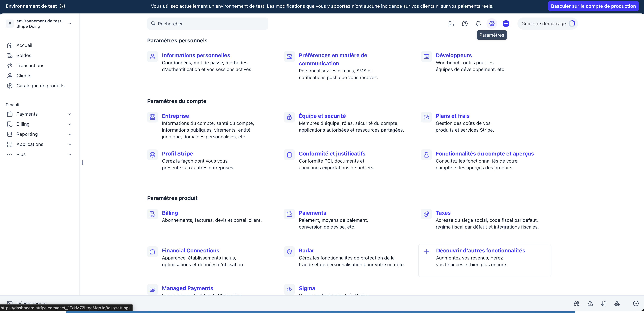This screenshot has width=644, height=313.
Task: Click the Fonctionnalités du compte flask icon
Action: [426, 155]
